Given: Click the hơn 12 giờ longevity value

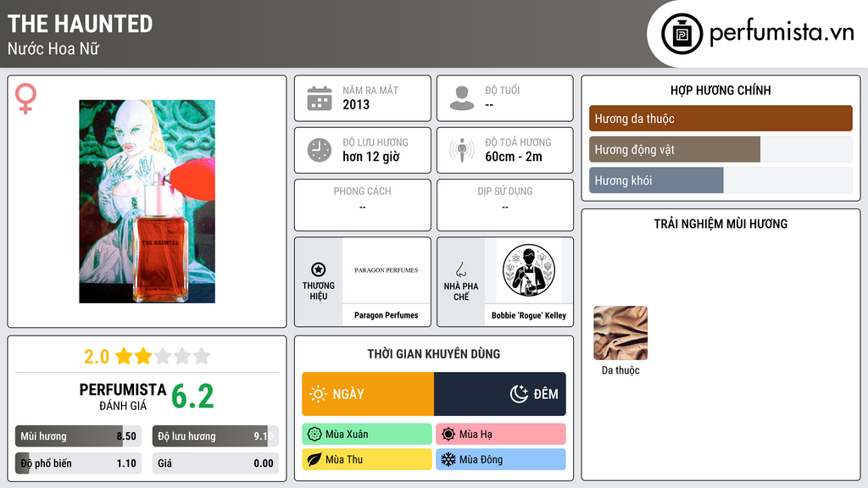Looking at the screenshot, I should [x=371, y=157].
